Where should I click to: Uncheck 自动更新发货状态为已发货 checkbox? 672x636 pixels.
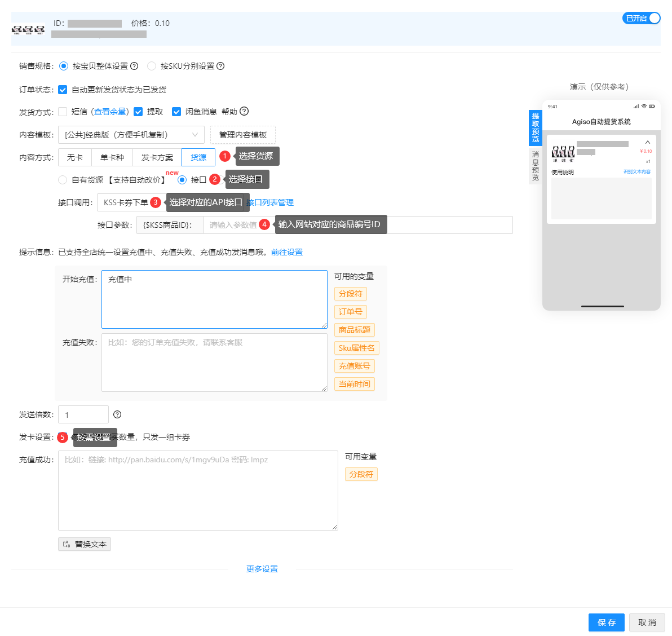63,90
